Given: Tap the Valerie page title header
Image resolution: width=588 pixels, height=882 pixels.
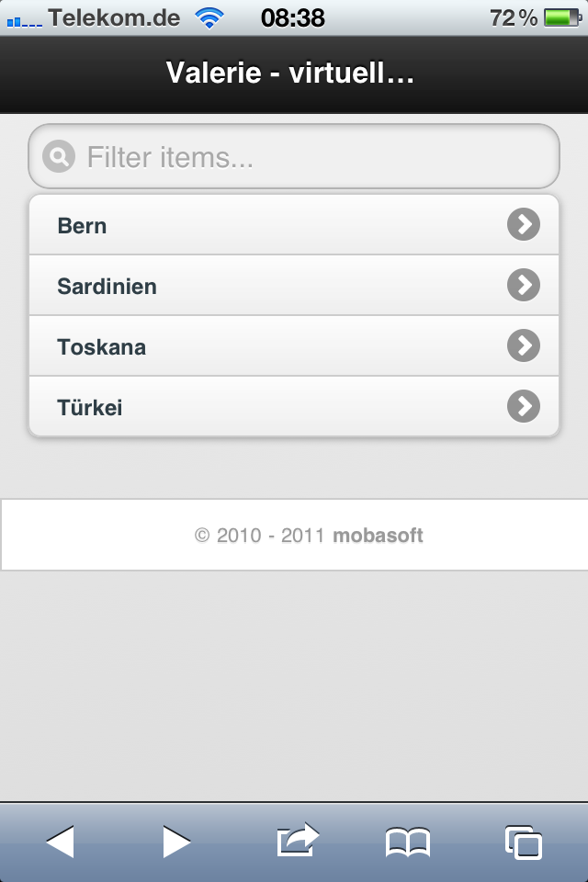Looking at the screenshot, I should [x=290, y=73].
